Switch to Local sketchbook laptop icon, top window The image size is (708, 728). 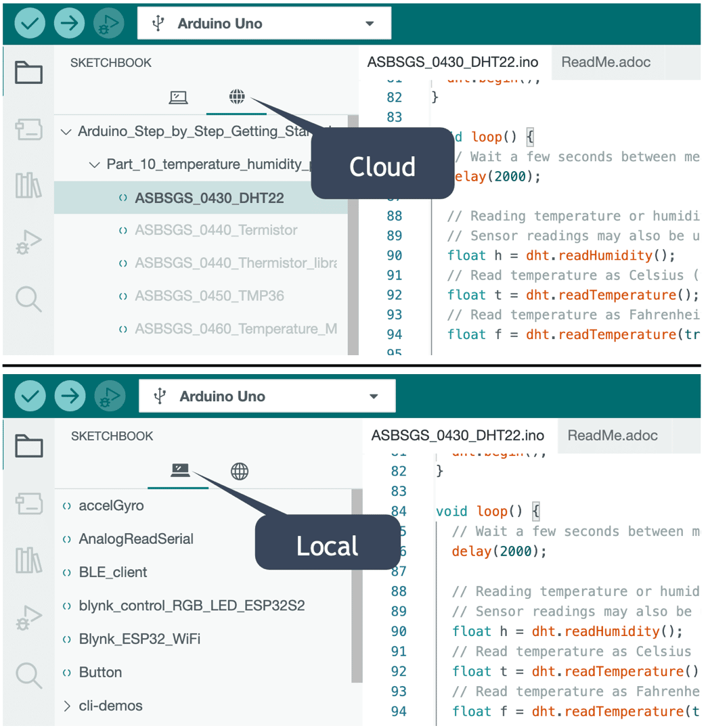click(178, 97)
